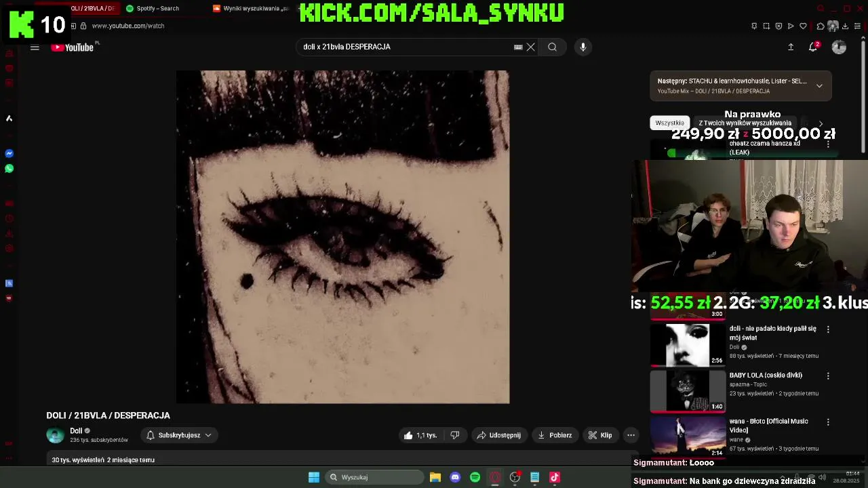
Task: Start voice search with microphone icon
Action: click(583, 47)
